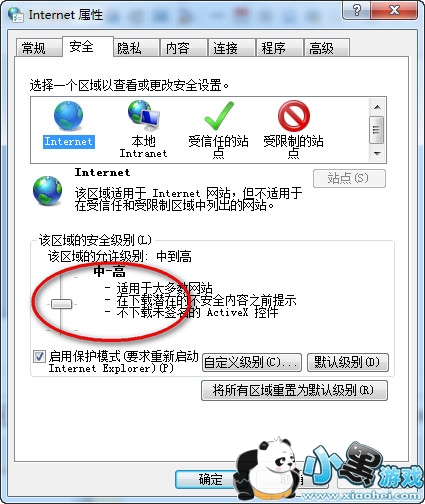This screenshot has height=504, width=425.
Task: Switch to the 常规 tab
Action: (33, 48)
